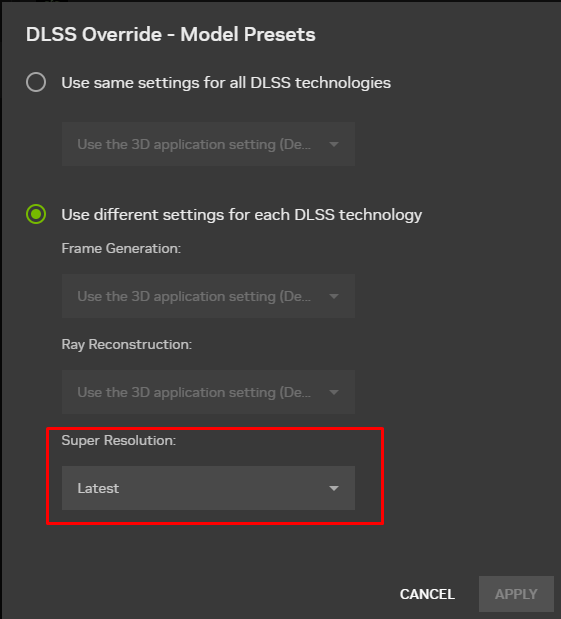Click 'Use same settings for all DLSS technologies' text
561x619 pixels.
coord(226,83)
